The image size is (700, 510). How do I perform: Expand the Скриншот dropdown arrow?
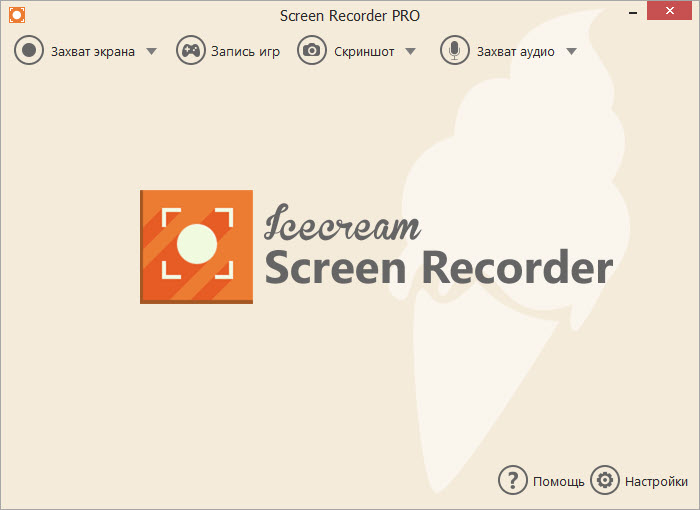click(411, 51)
